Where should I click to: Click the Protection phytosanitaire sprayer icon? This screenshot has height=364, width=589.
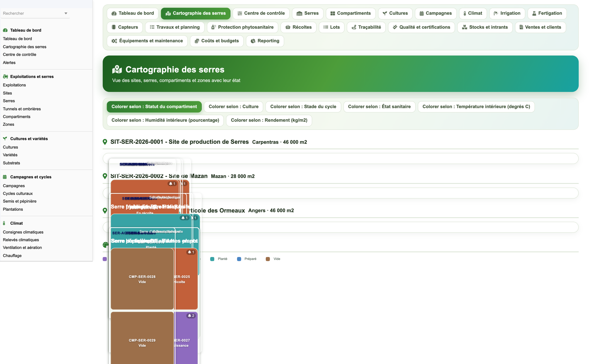[x=214, y=27]
